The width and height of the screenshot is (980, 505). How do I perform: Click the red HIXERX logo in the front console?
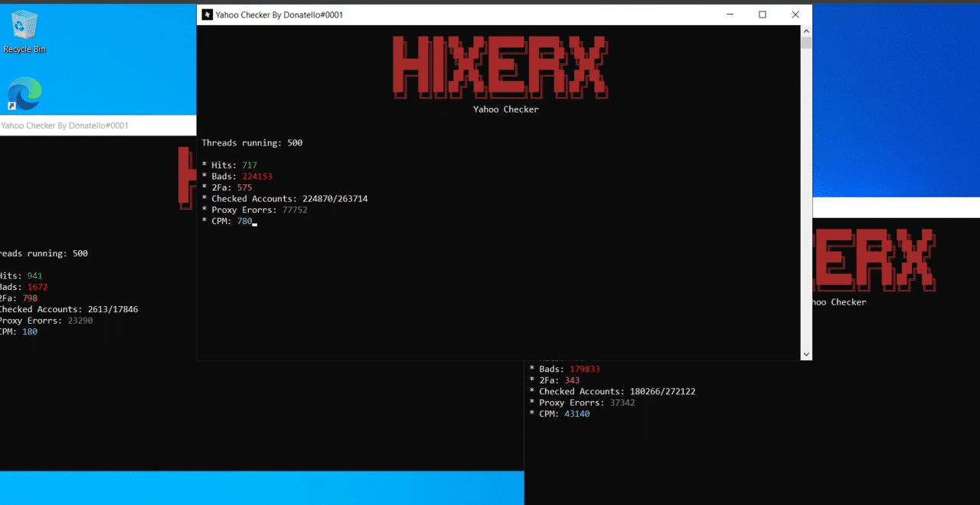[500, 67]
